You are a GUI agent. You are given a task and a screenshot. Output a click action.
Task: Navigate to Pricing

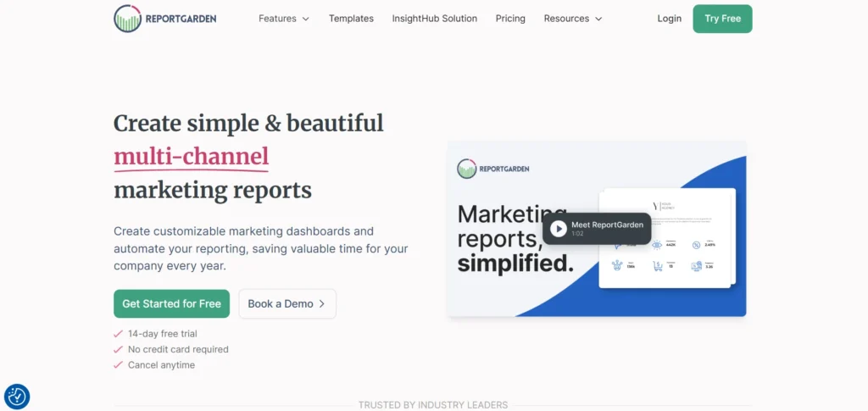pos(510,19)
